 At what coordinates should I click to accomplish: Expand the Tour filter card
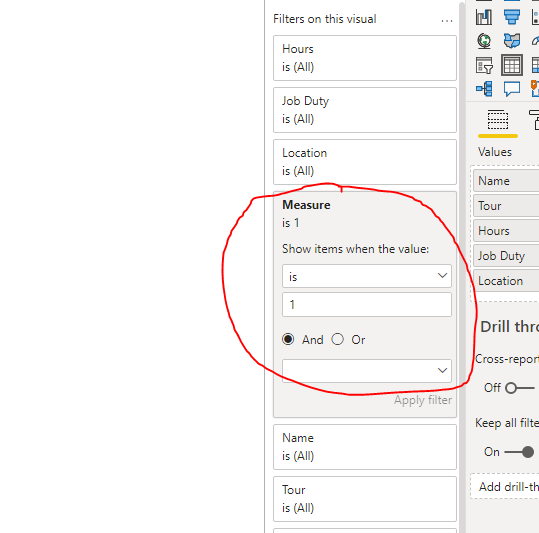coord(365,499)
